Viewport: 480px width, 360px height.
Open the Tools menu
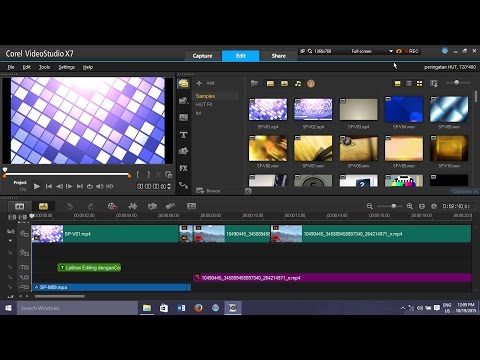44,67
